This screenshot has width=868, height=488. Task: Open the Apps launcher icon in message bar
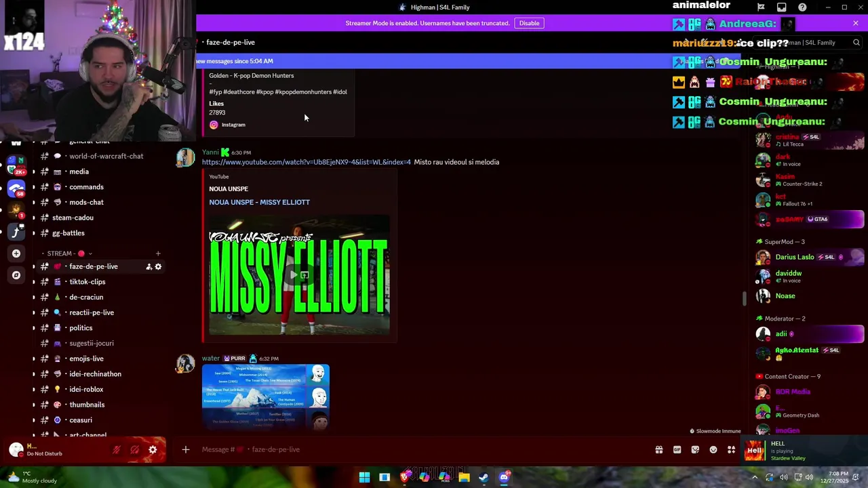[x=731, y=449]
